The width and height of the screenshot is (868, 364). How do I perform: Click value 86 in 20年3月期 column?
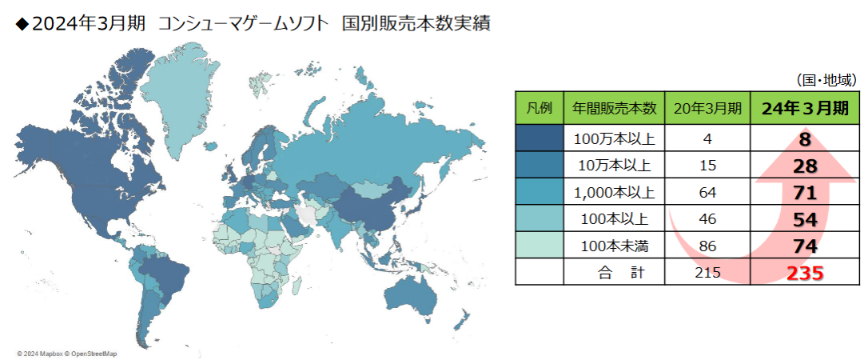pyautogui.click(x=707, y=246)
